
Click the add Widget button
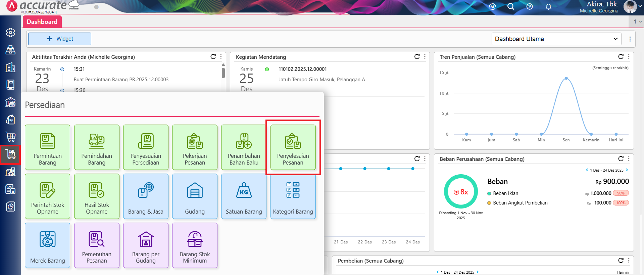point(60,39)
